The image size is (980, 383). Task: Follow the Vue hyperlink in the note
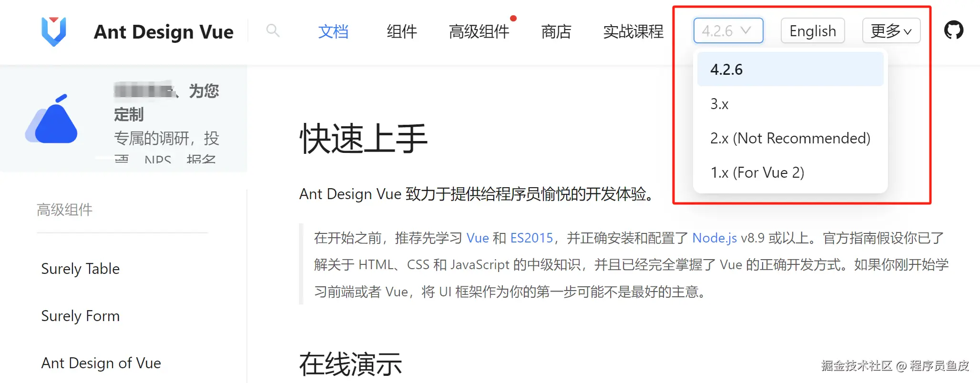click(x=478, y=238)
